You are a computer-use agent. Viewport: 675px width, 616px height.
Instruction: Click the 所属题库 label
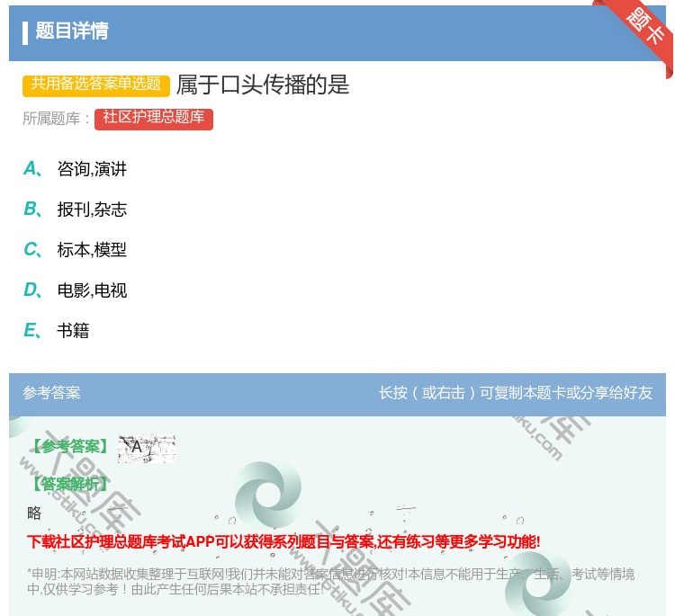coord(56,119)
